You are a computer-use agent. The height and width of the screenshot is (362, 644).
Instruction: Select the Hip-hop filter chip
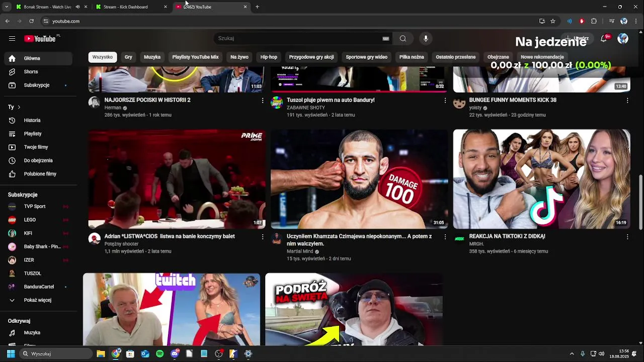269,57
